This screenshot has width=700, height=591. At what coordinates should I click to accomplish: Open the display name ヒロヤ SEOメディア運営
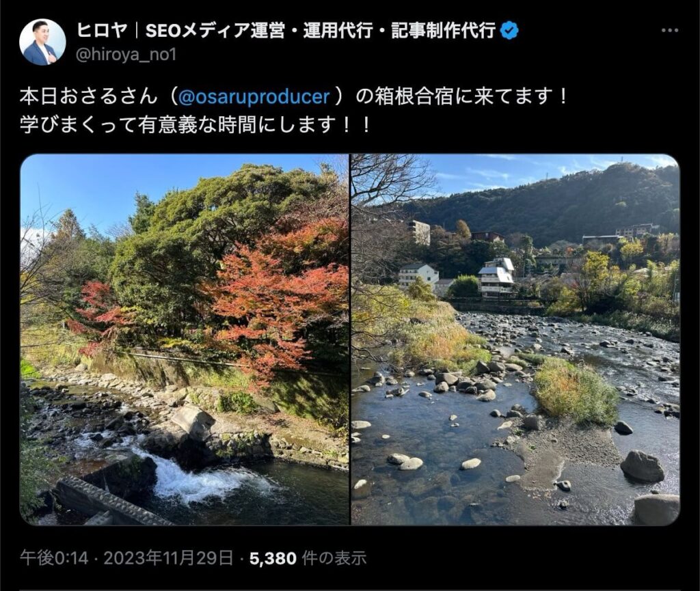point(286,30)
